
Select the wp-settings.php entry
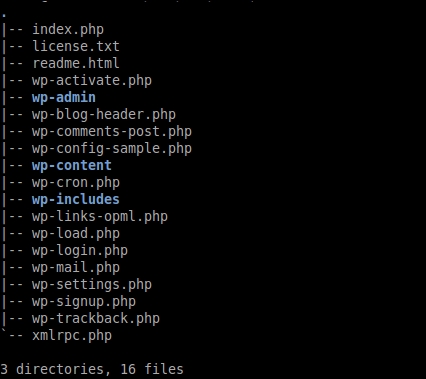click(x=92, y=285)
